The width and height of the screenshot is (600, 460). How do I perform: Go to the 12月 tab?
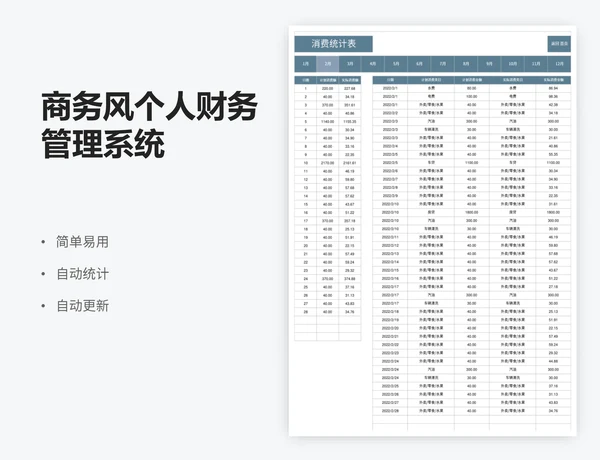click(x=559, y=64)
